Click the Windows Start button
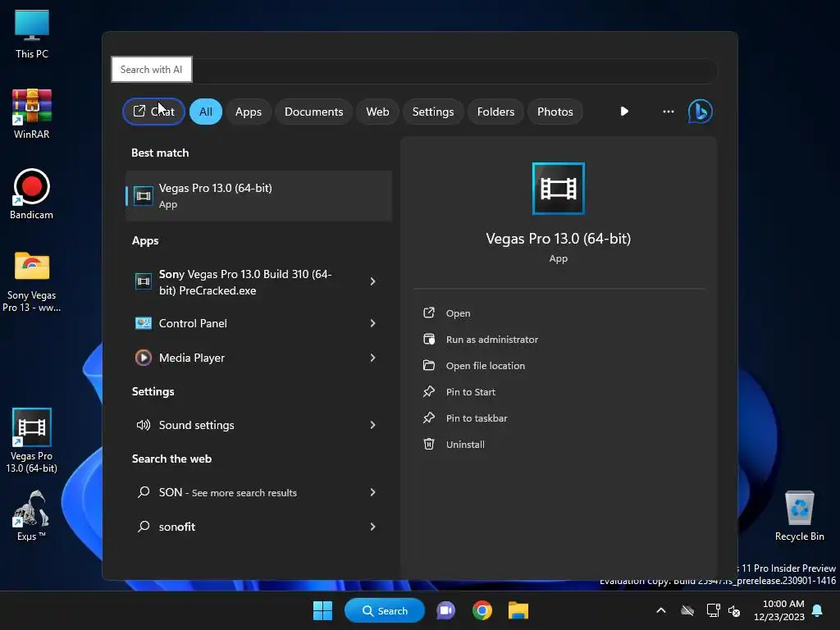This screenshot has height=630, width=840. click(322, 610)
